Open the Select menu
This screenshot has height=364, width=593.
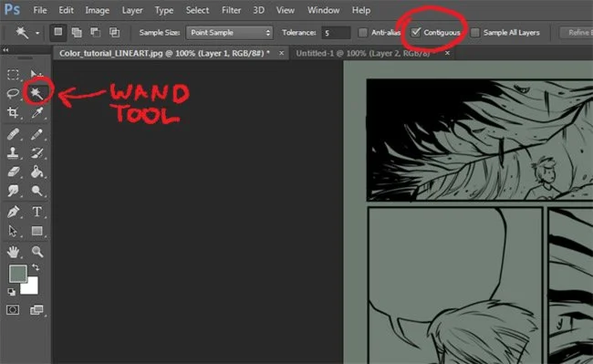point(197,10)
